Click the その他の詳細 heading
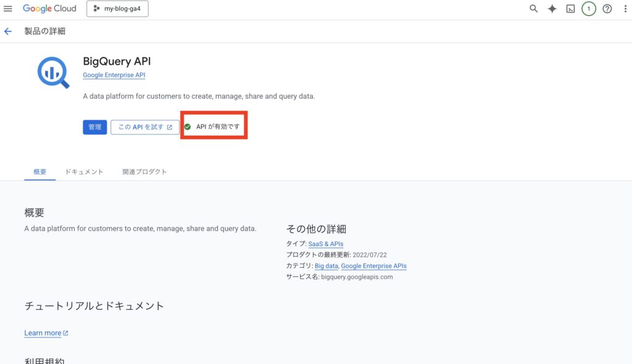The height and width of the screenshot is (364, 632). (x=316, y=229)
